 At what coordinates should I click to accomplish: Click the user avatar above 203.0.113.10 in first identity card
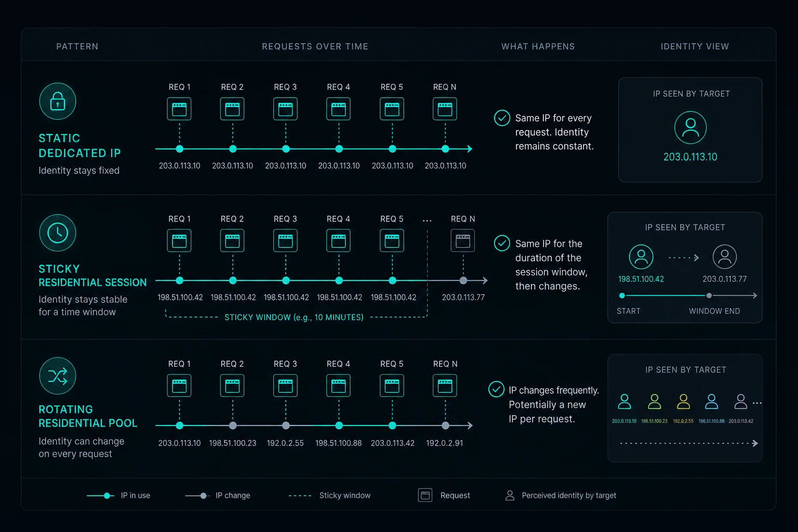click(690, 127)
